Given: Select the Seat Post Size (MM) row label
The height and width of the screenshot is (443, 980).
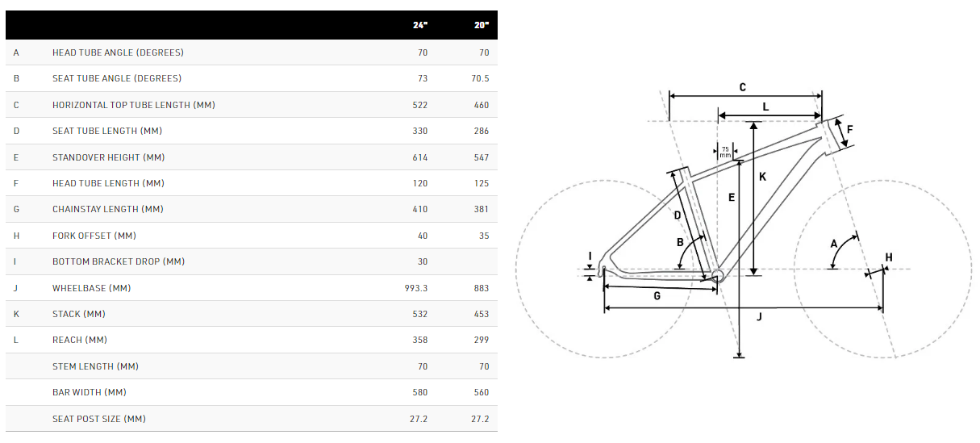Looking at the screenshot, I should [x=99, y=419].
